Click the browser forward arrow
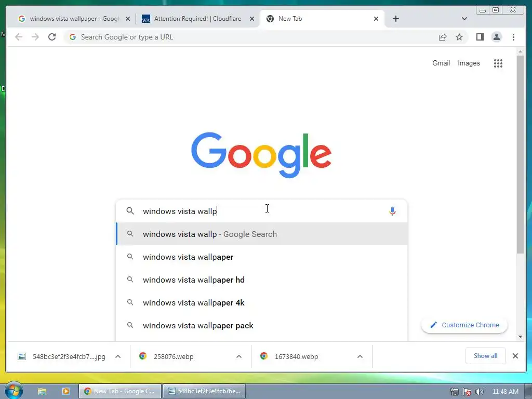 point(35,37)
